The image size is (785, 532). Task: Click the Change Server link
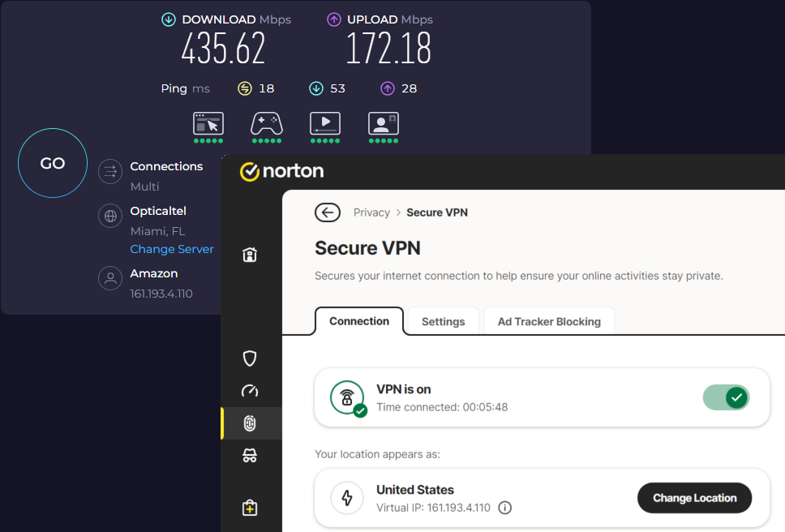pos(172,249)
